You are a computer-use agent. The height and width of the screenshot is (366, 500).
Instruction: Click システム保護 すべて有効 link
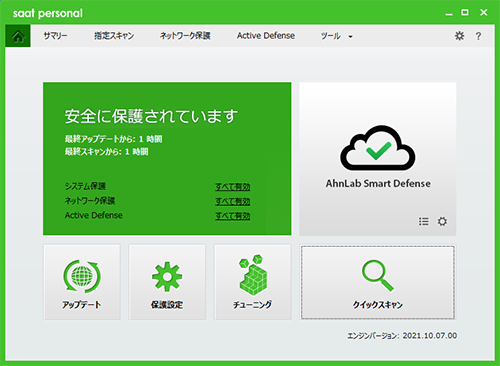pos(232,187)
